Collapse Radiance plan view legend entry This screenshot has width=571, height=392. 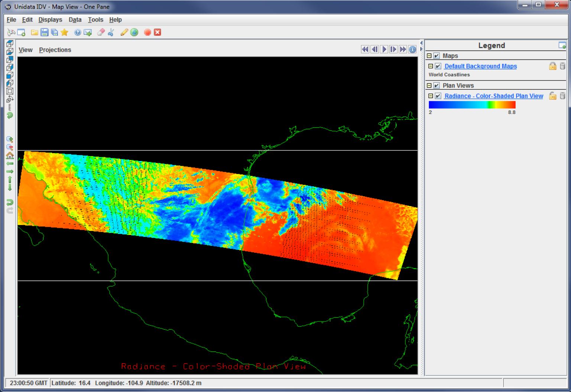pyautogui.click(x=431, y=96)
